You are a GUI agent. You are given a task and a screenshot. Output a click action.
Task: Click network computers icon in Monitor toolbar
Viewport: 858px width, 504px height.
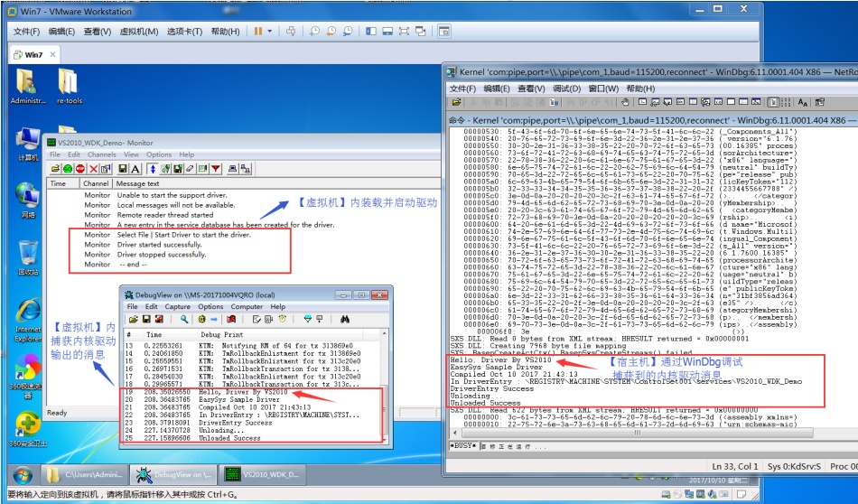(x=246, y=169)
